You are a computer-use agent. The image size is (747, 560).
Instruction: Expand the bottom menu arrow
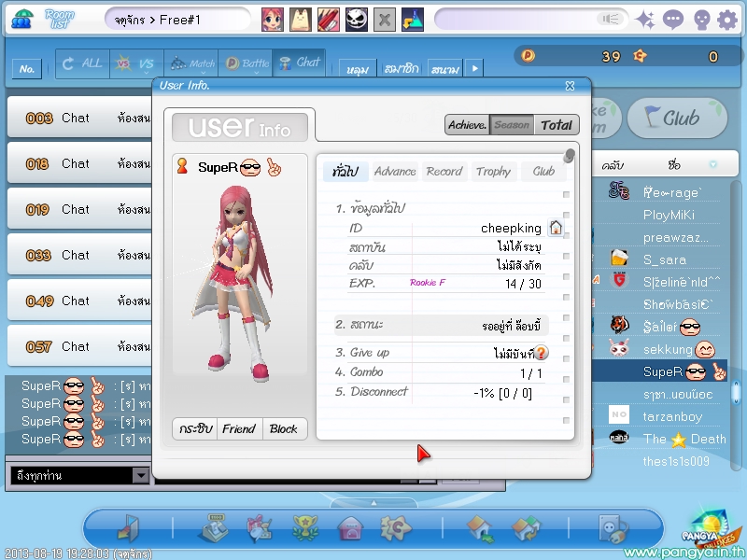pyautogui.click(x=374, y=502)
